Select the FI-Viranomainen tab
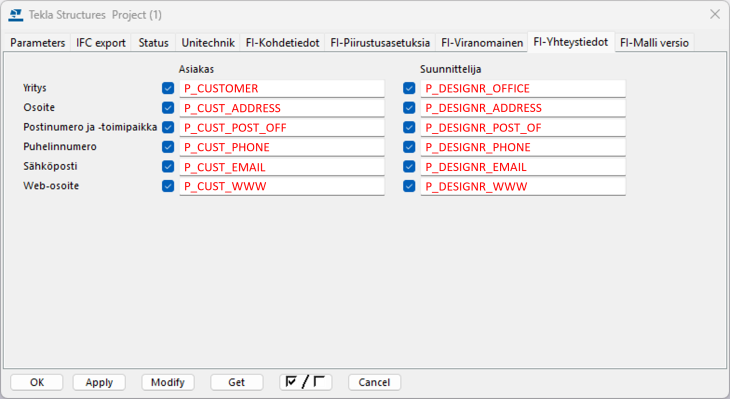This screenshot has height=399, width=730. [482, 43]
